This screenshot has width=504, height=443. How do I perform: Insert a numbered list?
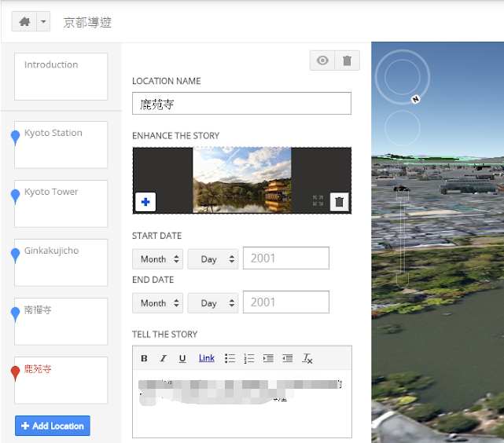[249, 358]
